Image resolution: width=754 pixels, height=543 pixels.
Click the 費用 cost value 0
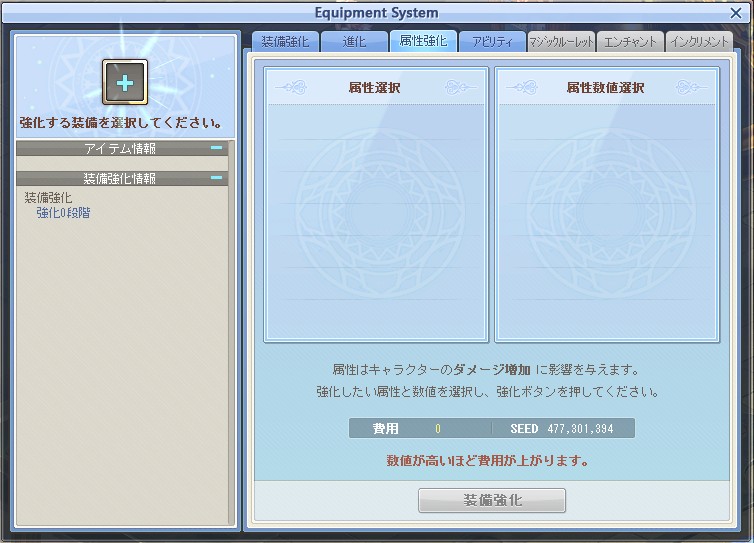click(x=438, y=429)
